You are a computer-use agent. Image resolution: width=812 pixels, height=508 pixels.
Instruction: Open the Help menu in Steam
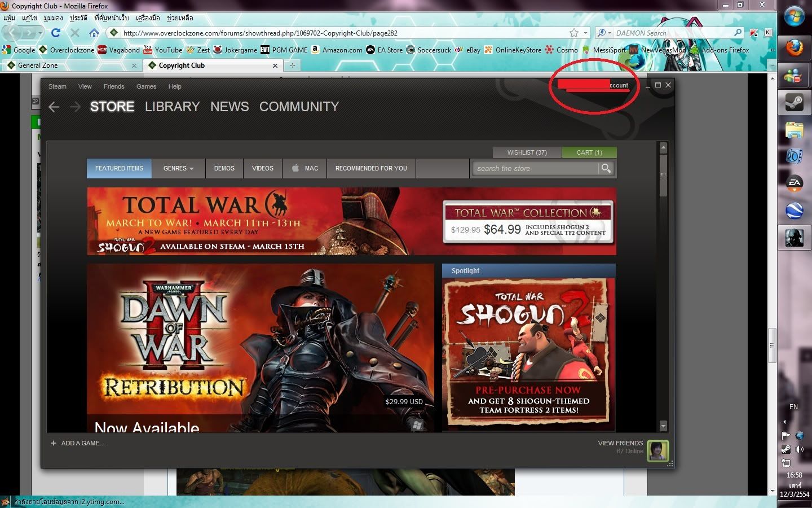[x=175, y=86]
